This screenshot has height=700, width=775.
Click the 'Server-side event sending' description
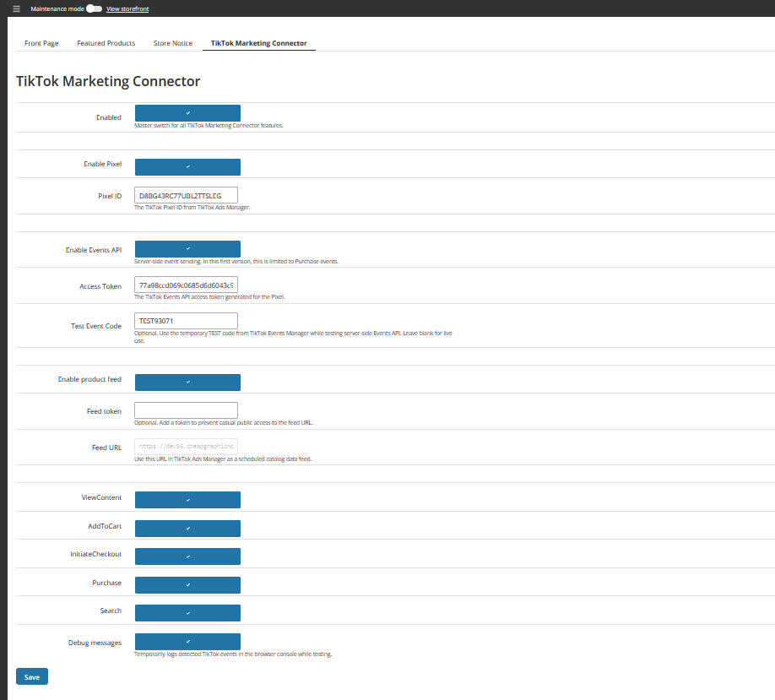coord(236,262)
